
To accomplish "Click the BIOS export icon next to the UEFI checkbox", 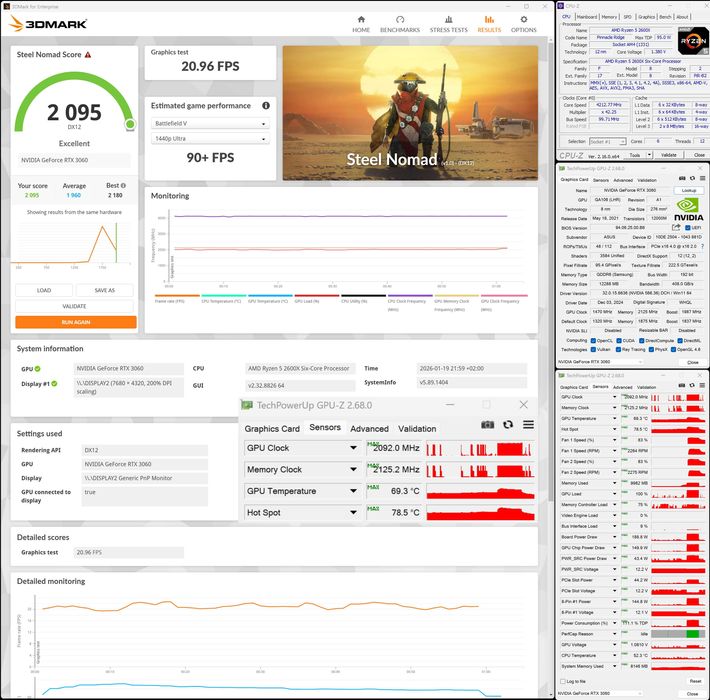I will [676, 227].
